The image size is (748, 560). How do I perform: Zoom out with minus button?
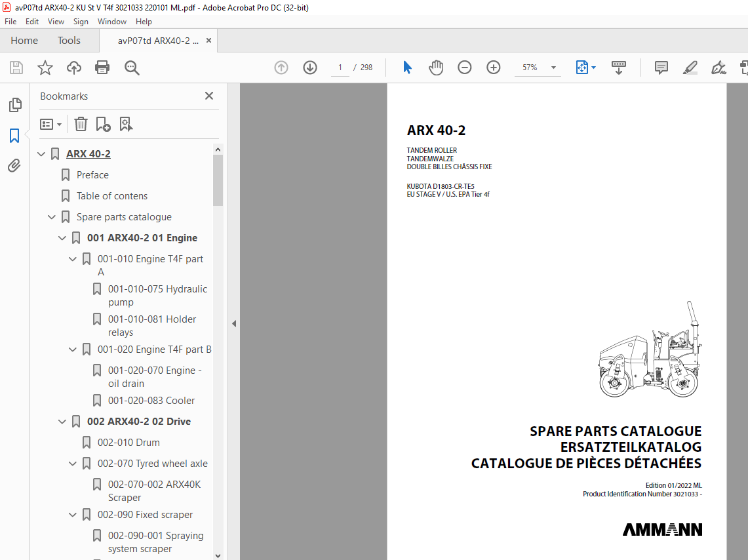[x=465, y=68]
